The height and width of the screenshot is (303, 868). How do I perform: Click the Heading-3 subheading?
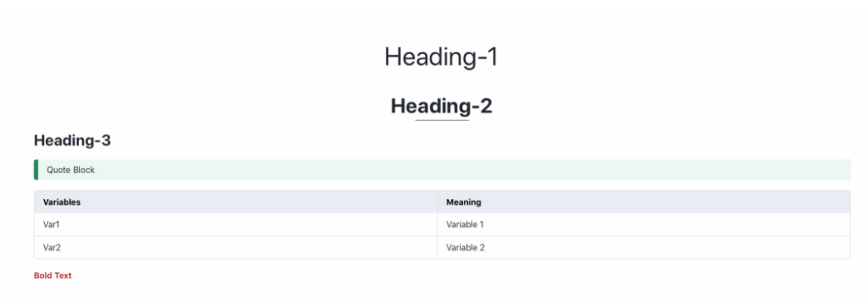pos(72,141)
